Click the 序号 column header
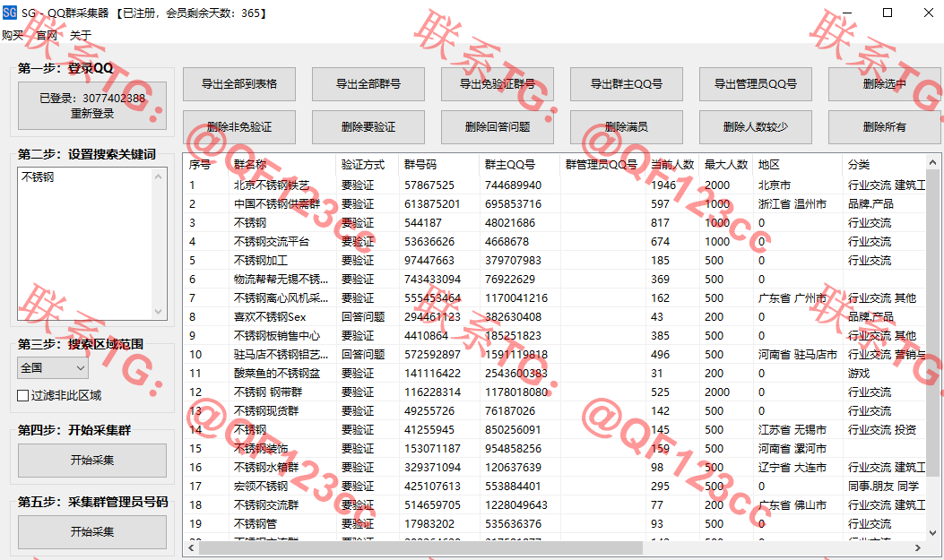 (207, 164)
